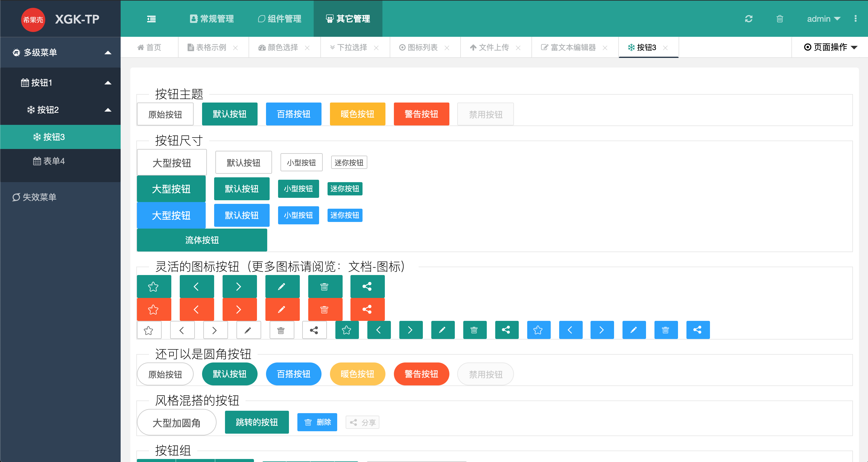The image size is (868, 462).
Task: Click the blue 删除 button
Action: [317, 422]
